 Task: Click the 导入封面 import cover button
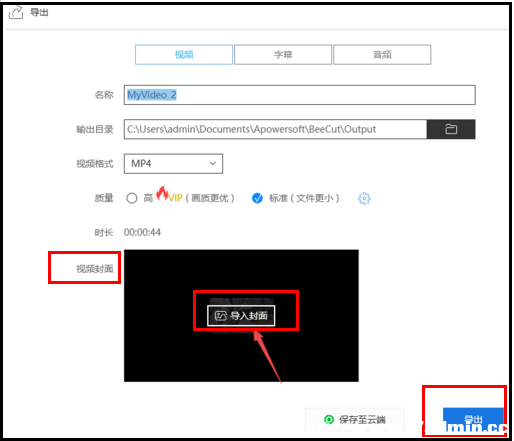click(x=241, y=316)
